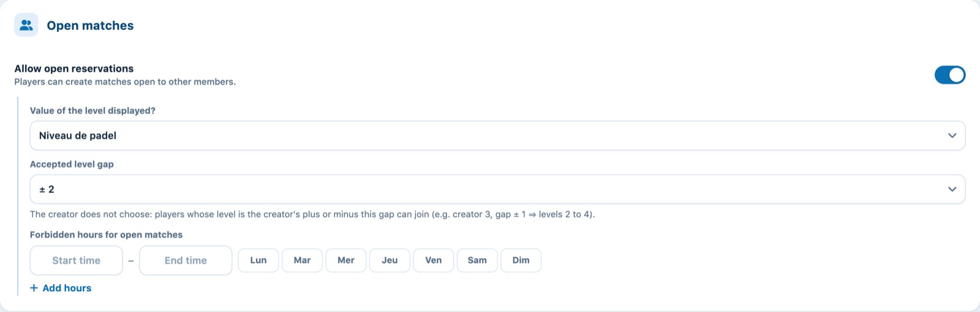
Task: Open the Niveau de padel dropdown
Action: 497,135
